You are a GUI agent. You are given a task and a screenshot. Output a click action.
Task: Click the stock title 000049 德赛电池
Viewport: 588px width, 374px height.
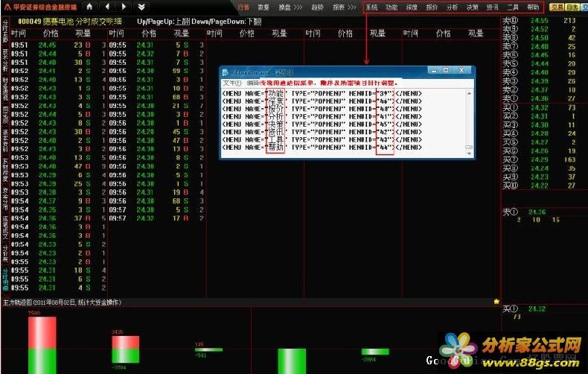tap(45, 22)
